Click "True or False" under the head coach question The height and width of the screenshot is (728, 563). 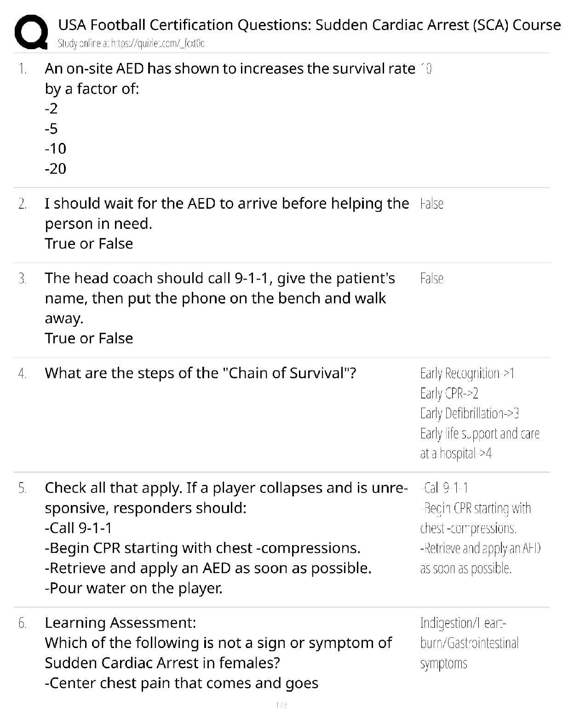pos(89,338)
